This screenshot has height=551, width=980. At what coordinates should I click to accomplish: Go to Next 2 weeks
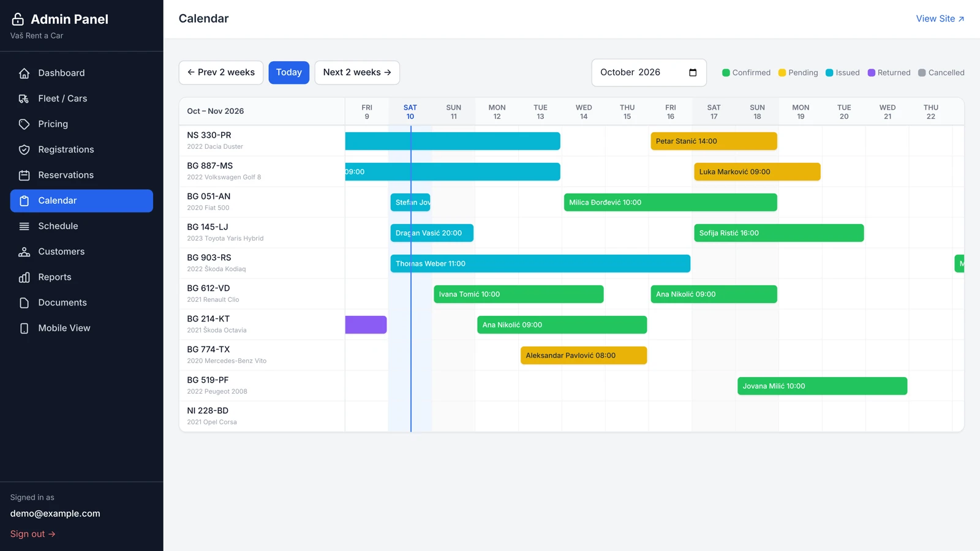point(357,72)
